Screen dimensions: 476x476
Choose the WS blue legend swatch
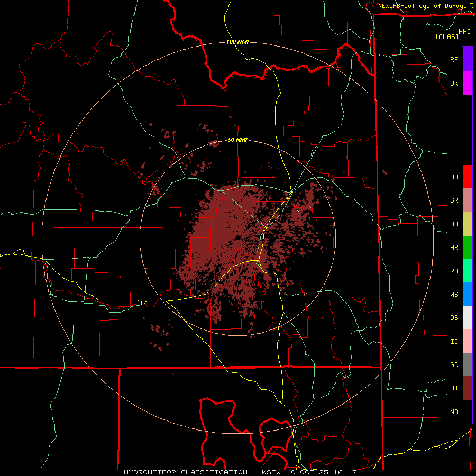(467, 294)
